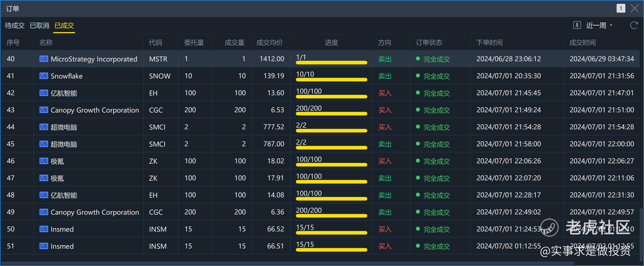
Task: Select the 已成交 tab
Action: point(64,26)
